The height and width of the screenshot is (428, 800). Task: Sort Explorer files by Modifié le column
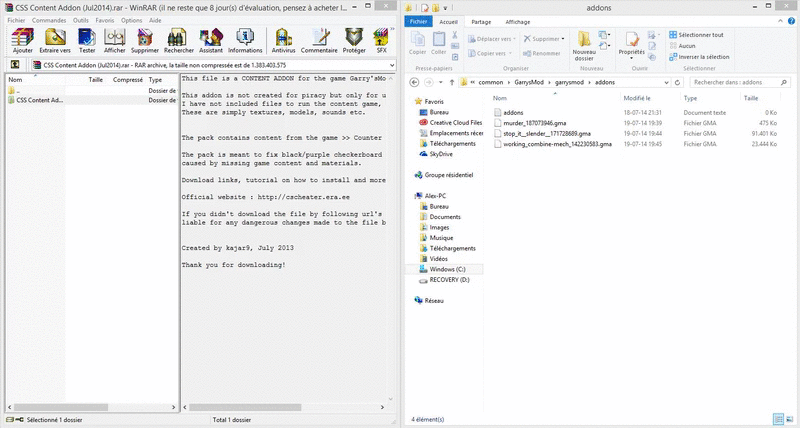pyautogui.click(x=637, y=98)
